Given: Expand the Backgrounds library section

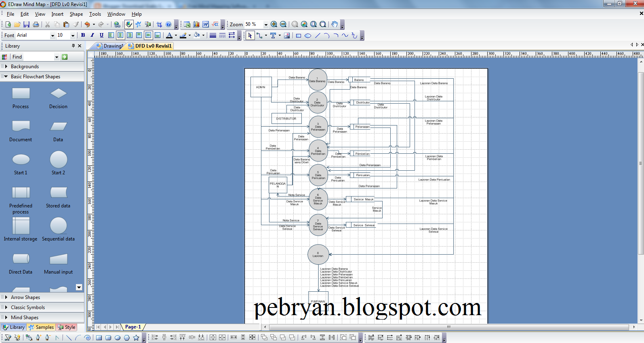Looking at the screenshot, I should click(42, 67).
